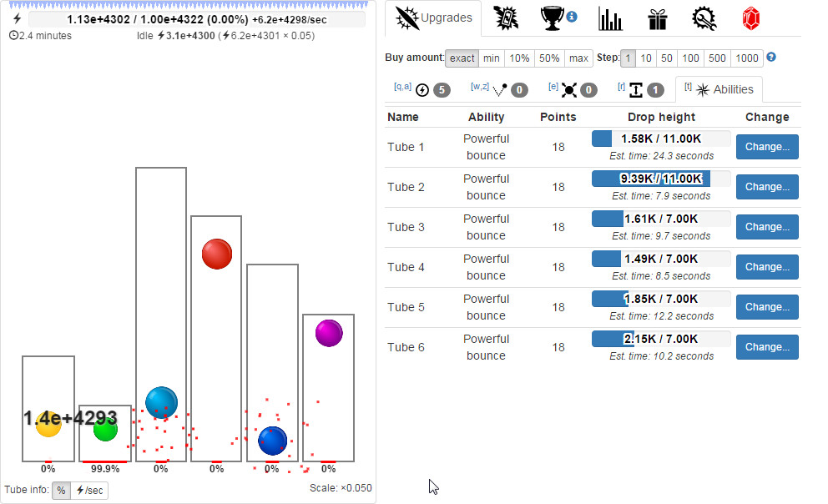The width and height of the screenshot is (828, 504).
Task: Click Tube 2's drop height bar
Action: pyautogui.click(x=660, y=178)
